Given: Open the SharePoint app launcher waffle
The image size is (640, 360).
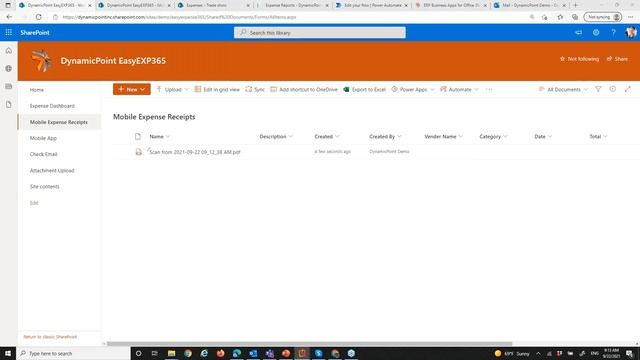Looking at the screenshot, I should [x=9, y=32].
